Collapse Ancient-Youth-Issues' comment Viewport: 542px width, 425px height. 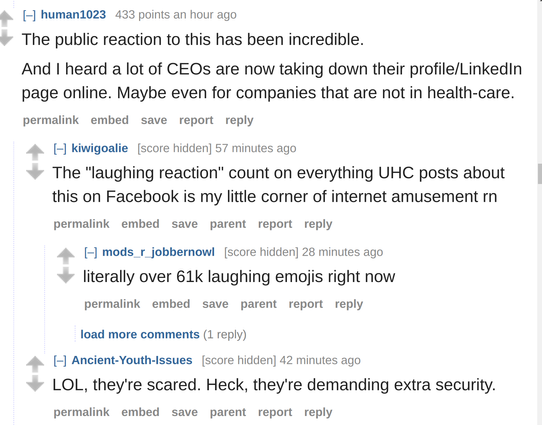(x=60, y=361)
